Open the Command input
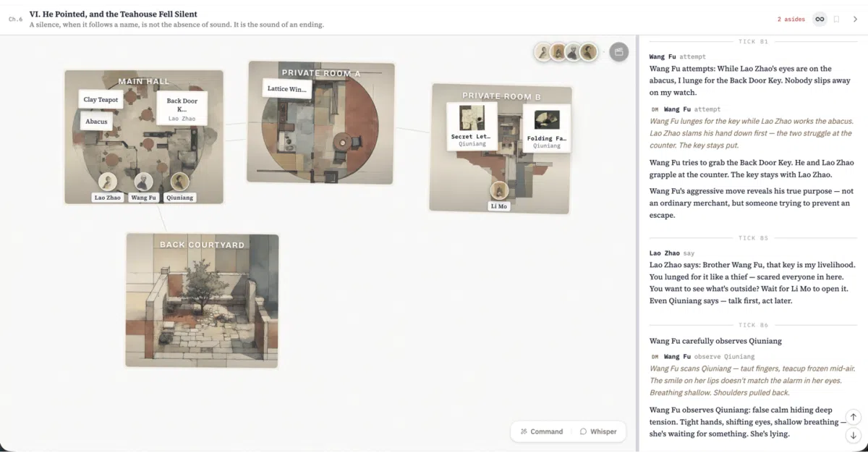Viewport: 868px width, 456px height. click(x=541, y=431)
